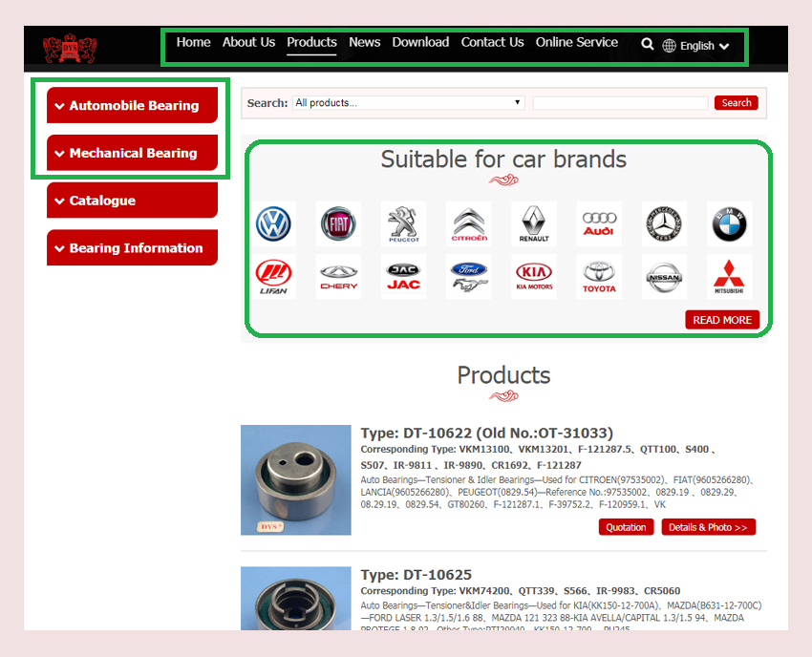
Task: Expand the Mechanical Bearing category
Action: [132, 153]
